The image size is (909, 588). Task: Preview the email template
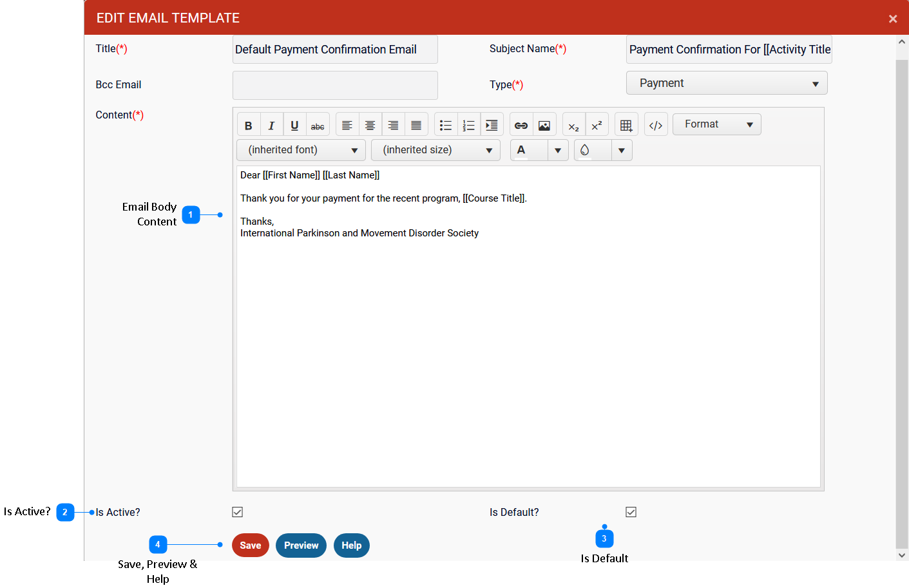coord(301,545)
